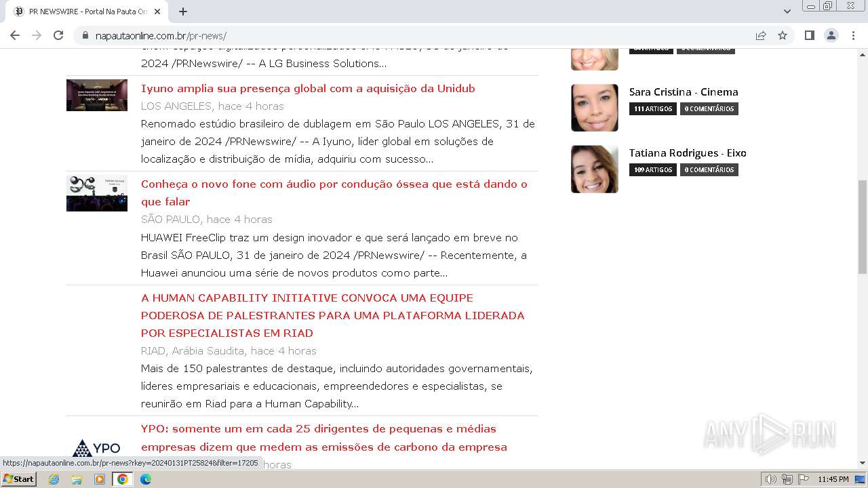Click Tatiana Rodrigues' avatar photo
Screen dimensions: 868x488
[595, 169]
